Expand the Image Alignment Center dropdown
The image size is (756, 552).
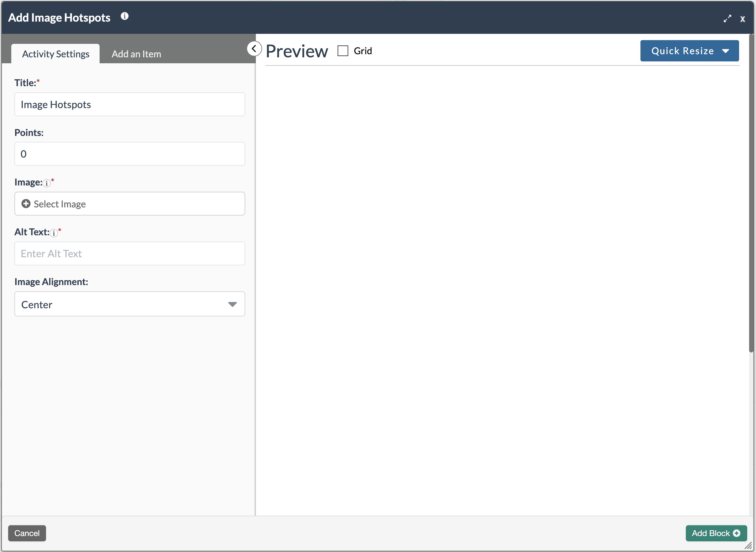coord(130,304)
